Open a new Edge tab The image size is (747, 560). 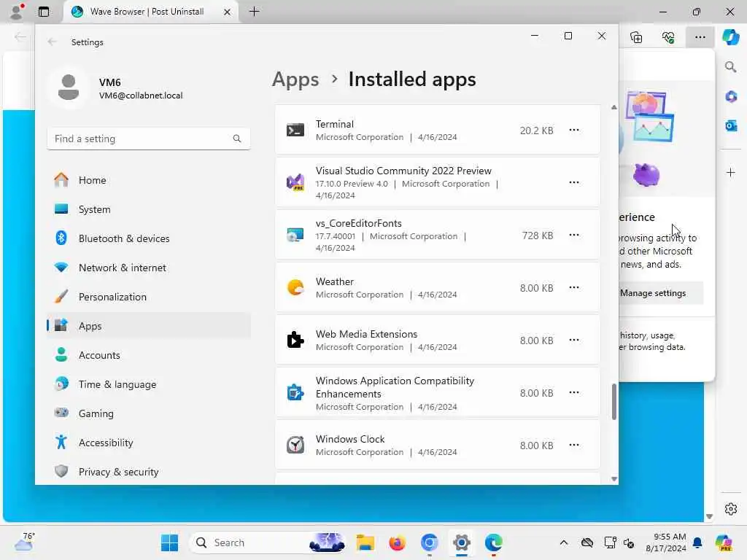pyautogui.click(x=255, y=12)
